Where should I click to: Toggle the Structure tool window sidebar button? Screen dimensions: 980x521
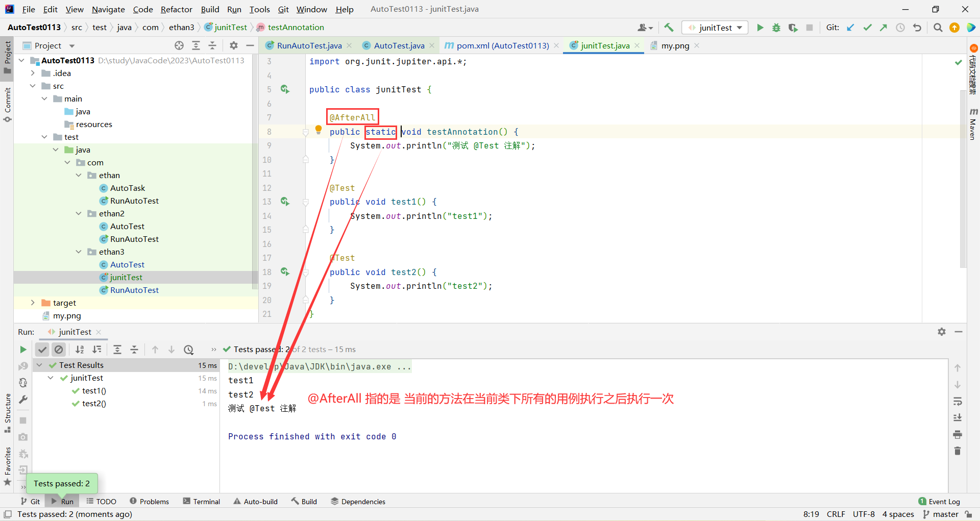tap(7, 413)
